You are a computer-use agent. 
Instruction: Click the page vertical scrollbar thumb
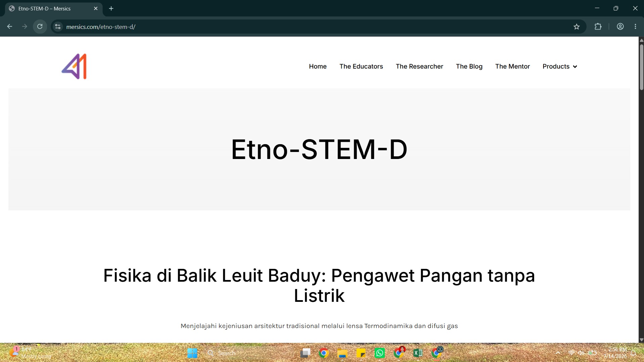[641, 67]
